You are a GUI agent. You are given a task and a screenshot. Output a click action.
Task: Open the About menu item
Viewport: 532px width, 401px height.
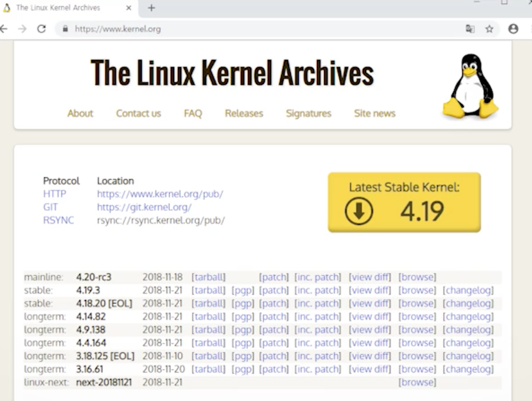[80, 113]
